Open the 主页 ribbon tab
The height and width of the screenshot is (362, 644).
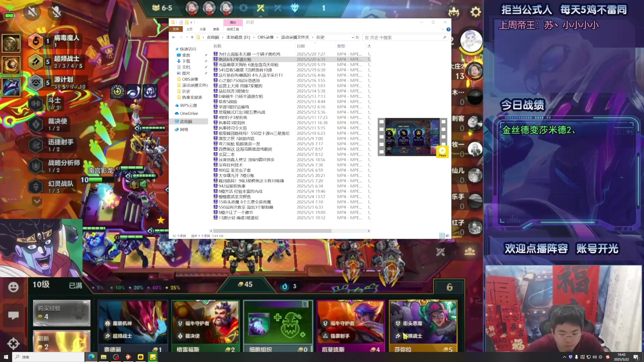[190, 29]
